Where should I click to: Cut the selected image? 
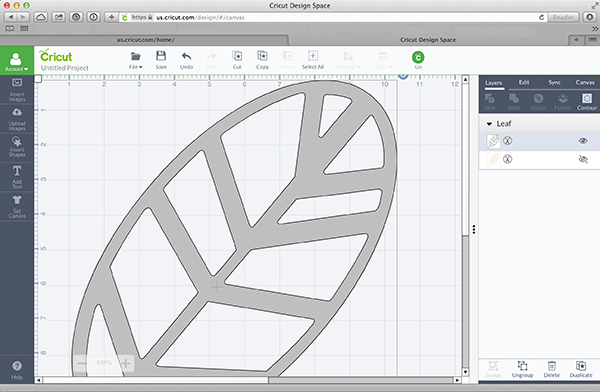(237, 60)
